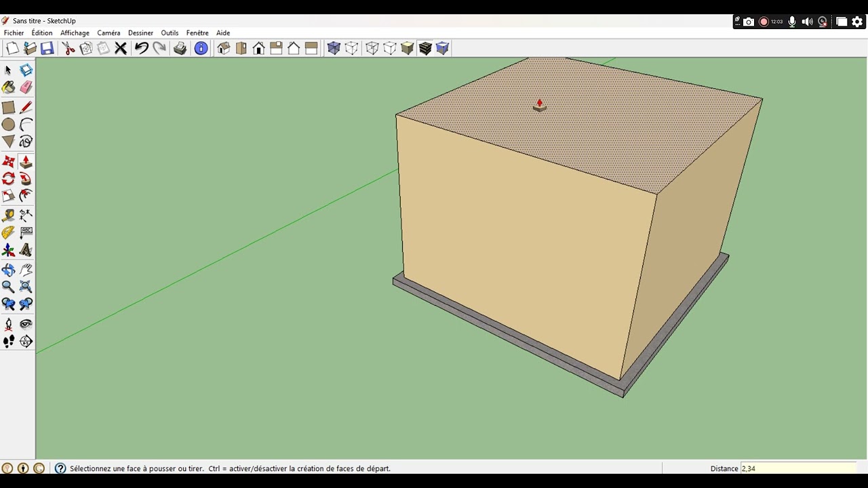Select the arrow Select tool
Image resolution: width=868 pixels, height=488 pixels.
(x=8, y=70)
